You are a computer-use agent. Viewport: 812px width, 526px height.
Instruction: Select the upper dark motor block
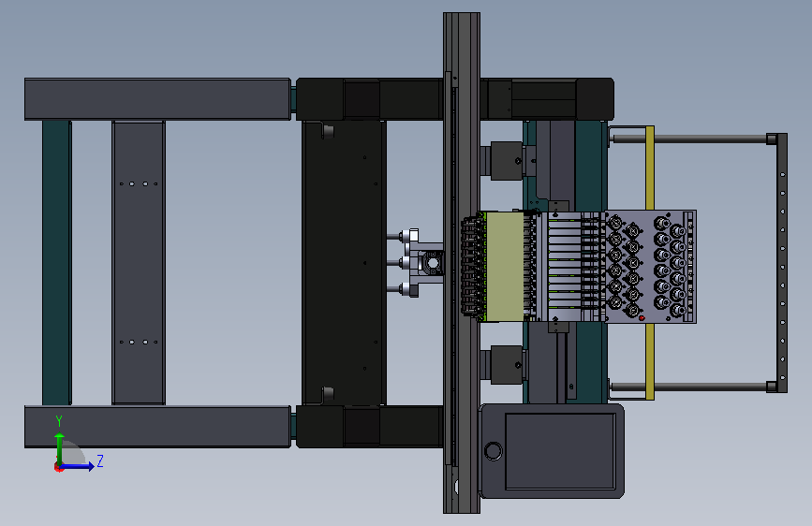pos(507,160)
